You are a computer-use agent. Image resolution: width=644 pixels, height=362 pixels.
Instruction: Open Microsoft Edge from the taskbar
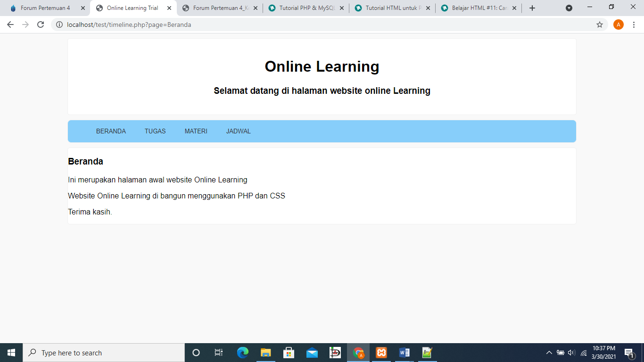[243, 353]
